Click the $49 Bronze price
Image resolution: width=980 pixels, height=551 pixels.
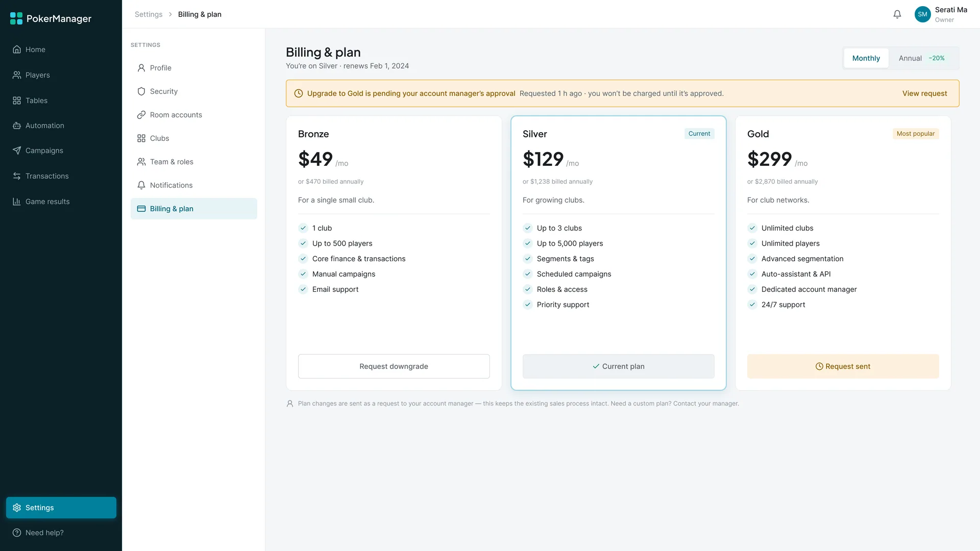(x=315, y=159)
